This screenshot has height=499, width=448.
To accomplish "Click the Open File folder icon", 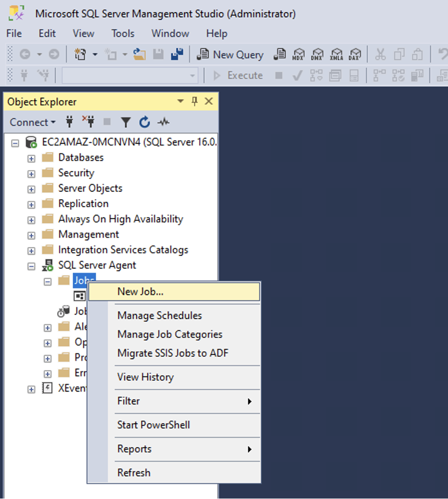I will click(139, 55).
